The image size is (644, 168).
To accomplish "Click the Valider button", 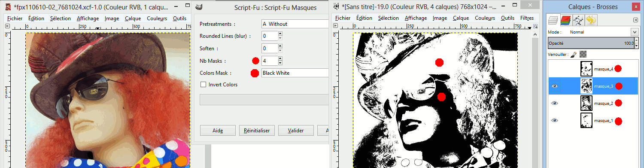I will (296, 130).
